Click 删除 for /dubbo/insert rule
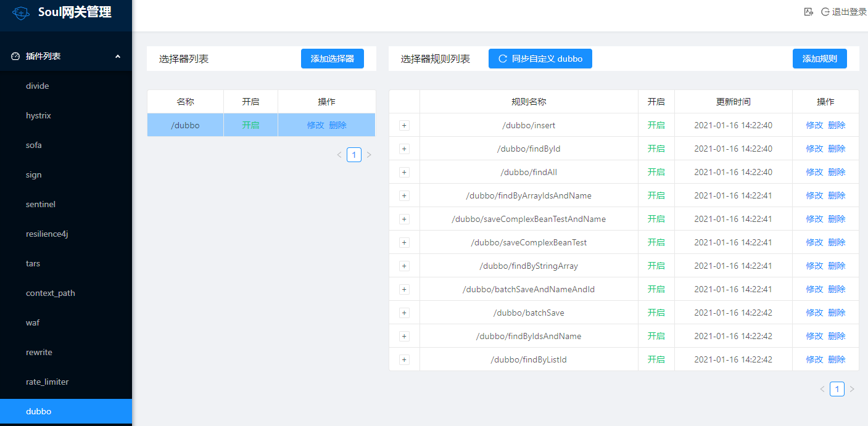This screenshot has height=426, width=868. pos(837,125)
